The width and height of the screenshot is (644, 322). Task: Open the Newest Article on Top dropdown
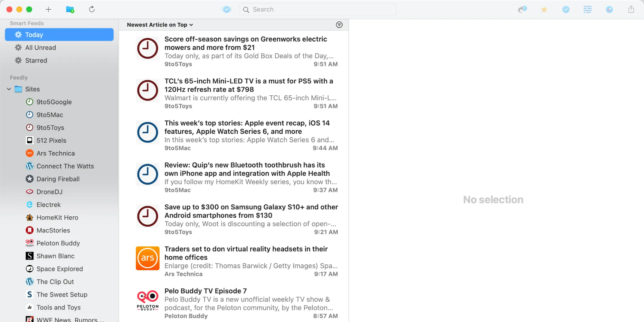pos(160,25)
